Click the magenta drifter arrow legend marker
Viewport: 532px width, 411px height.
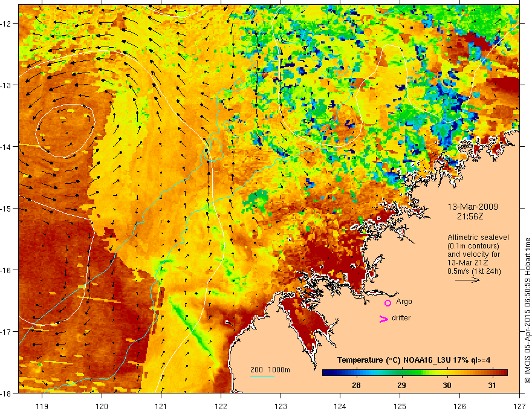point(383,319)
